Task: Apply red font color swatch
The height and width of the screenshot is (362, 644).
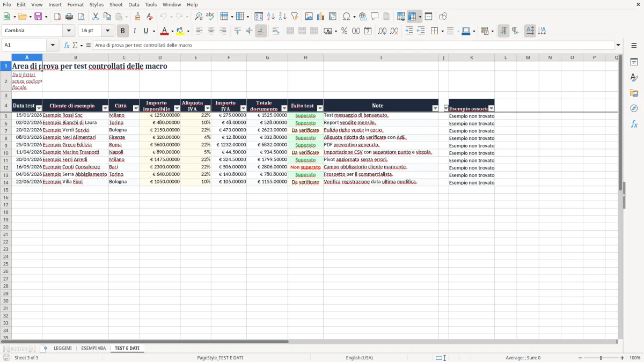Action: click(x=165, y=31)
